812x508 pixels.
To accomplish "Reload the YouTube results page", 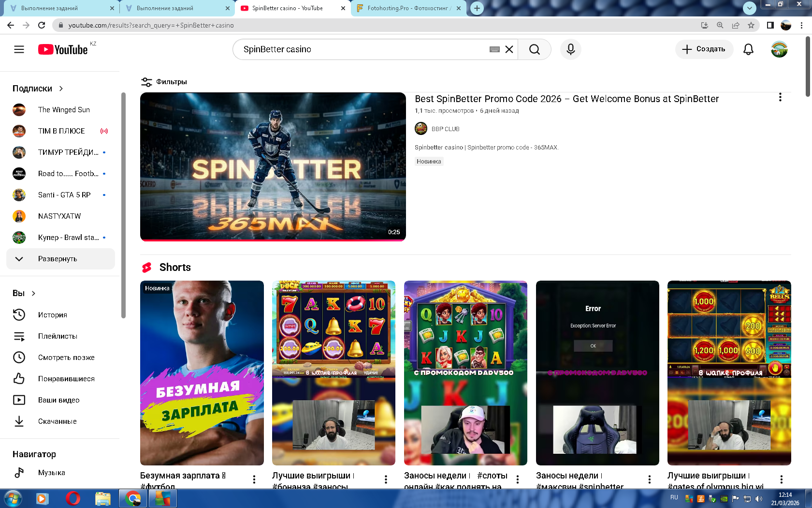I will [x=42, y=25].
